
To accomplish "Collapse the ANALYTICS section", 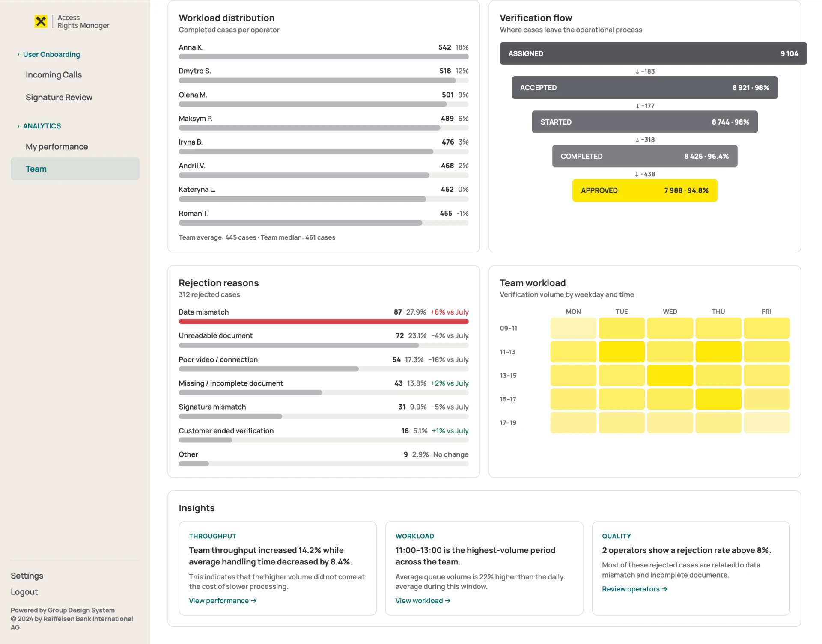I will (x=39, y=126).
